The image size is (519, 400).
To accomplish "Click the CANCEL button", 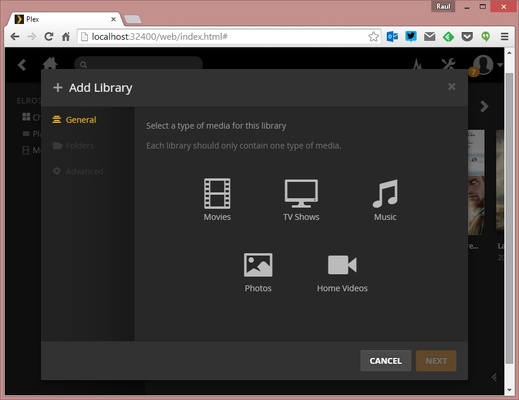I will click(x=385, y=361).
